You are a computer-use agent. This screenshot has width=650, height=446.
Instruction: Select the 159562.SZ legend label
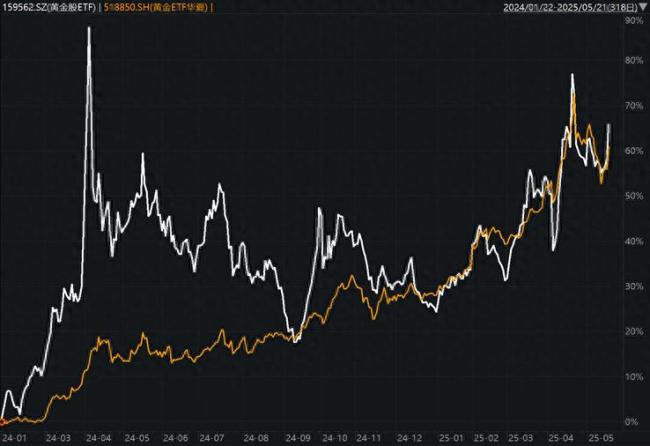(x=49, y=7)
